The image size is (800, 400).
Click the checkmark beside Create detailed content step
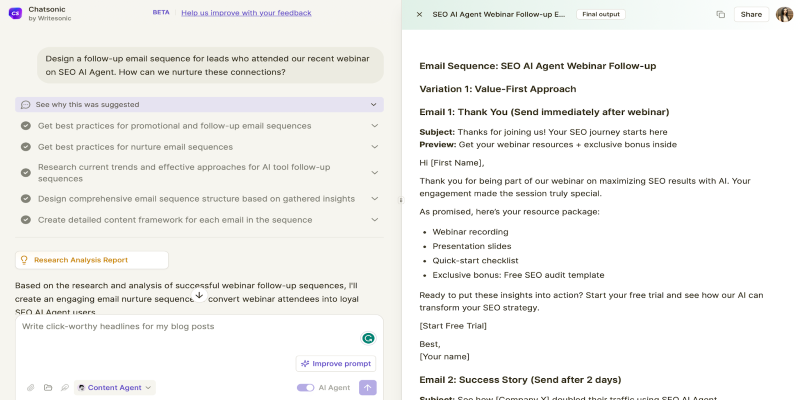[26, 220]
